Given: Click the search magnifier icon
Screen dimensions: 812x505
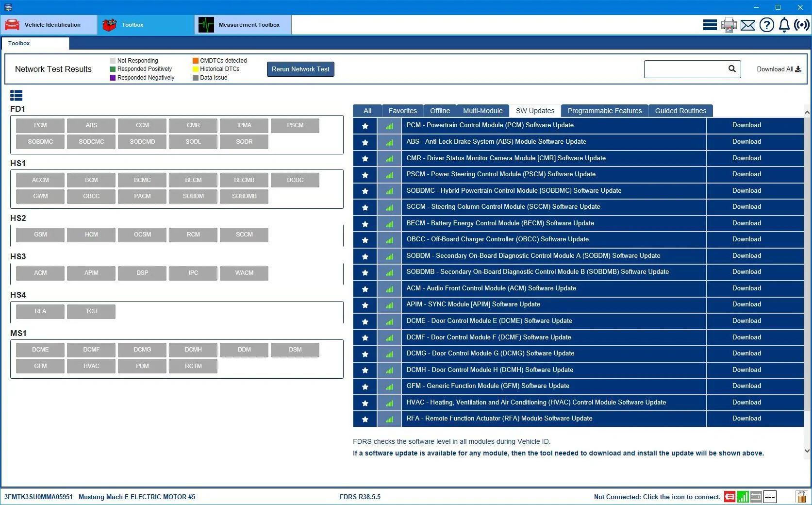Looking at the screenshot, I should coord(732,69).
